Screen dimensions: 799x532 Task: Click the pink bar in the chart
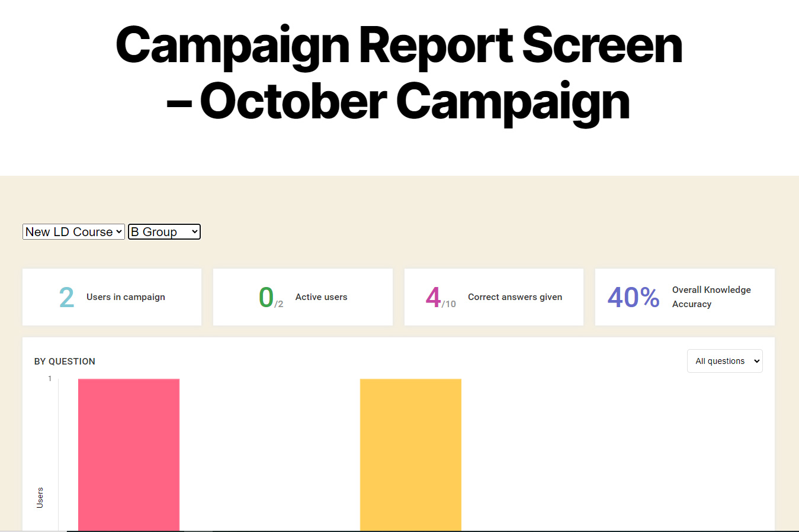[129, 454]
